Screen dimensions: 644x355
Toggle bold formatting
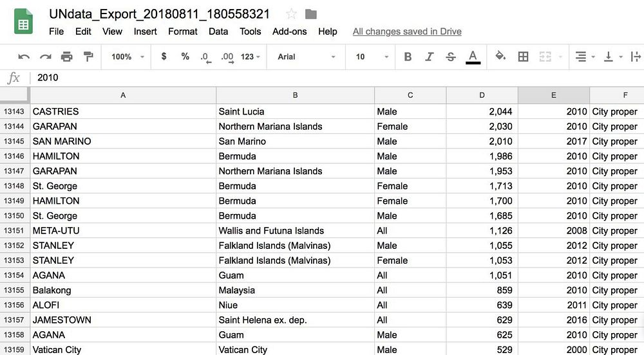point(408,57)
